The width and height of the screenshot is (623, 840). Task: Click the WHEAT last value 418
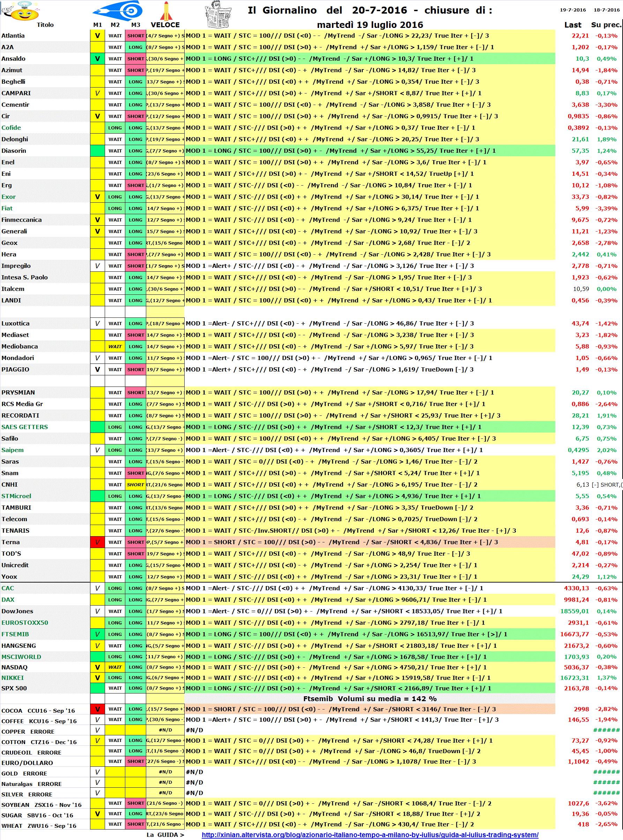(x=584, y=824)
